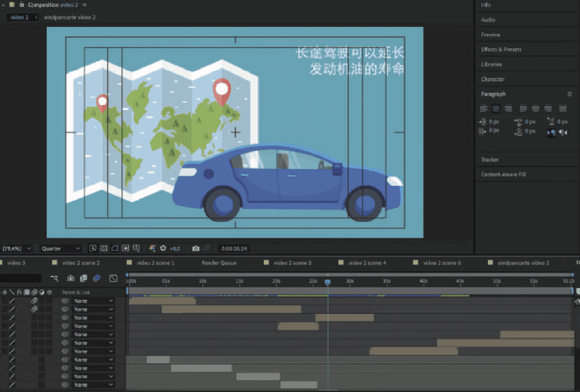Click eindpancarte video 2 in viewer breadcrumb
The image size is (580, 392).
click(x=69, y=17)
